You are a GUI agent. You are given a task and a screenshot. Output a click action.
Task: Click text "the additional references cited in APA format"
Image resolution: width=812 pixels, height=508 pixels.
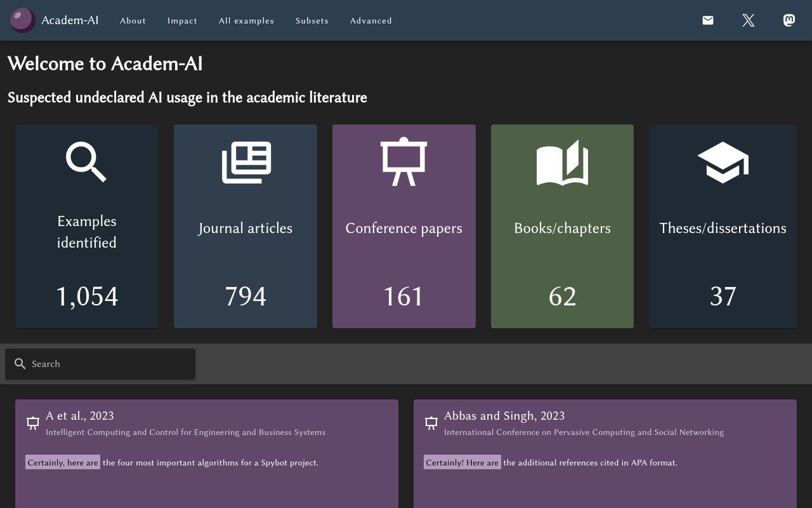590,462
